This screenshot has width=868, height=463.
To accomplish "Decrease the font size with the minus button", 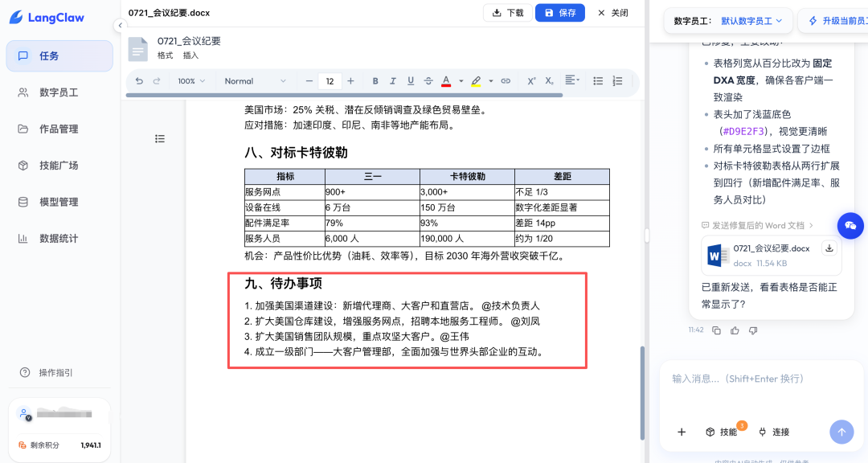I will point(309,81).
